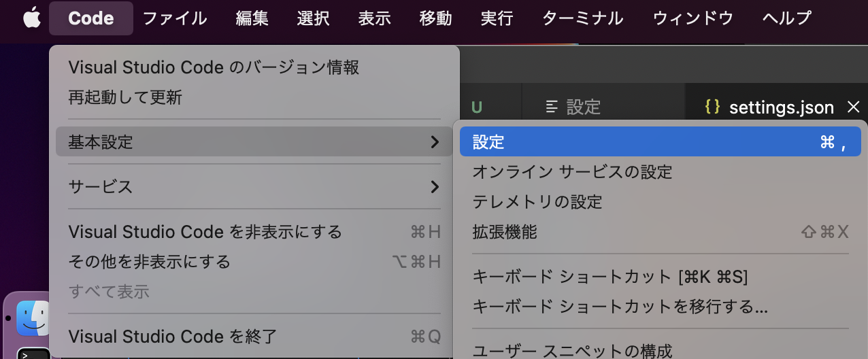Open the 実行 menu
Viewport: 868px width, 359px height.
point(497,18)
